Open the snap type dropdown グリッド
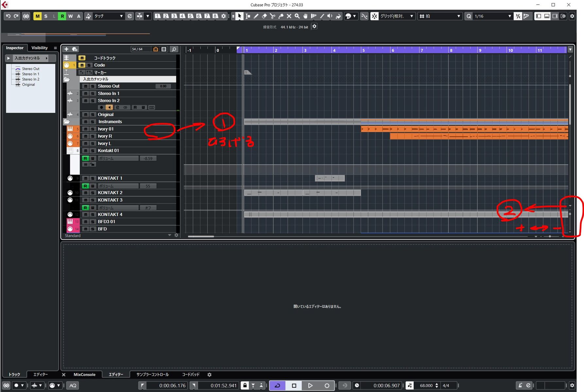The image size is (584, 392). click(x=397, y=16)
